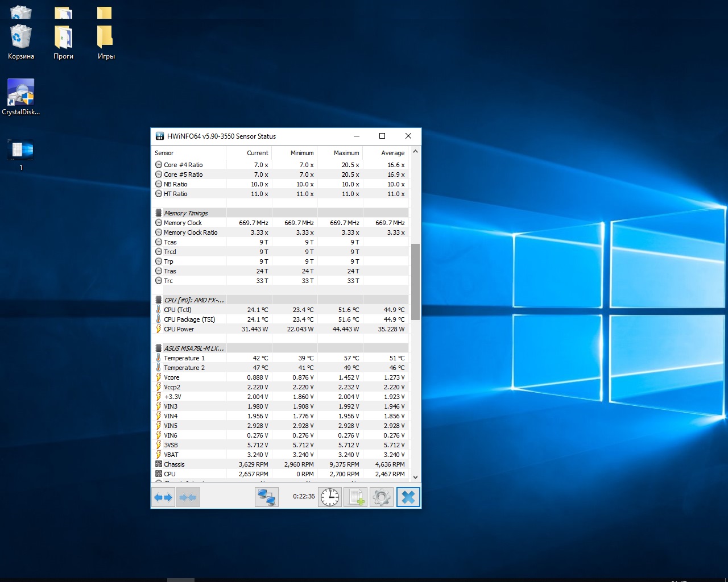This screenshot has width=728, height=582.
Task: Select the Temperature 2 sensor label
Action: point(184,368)
